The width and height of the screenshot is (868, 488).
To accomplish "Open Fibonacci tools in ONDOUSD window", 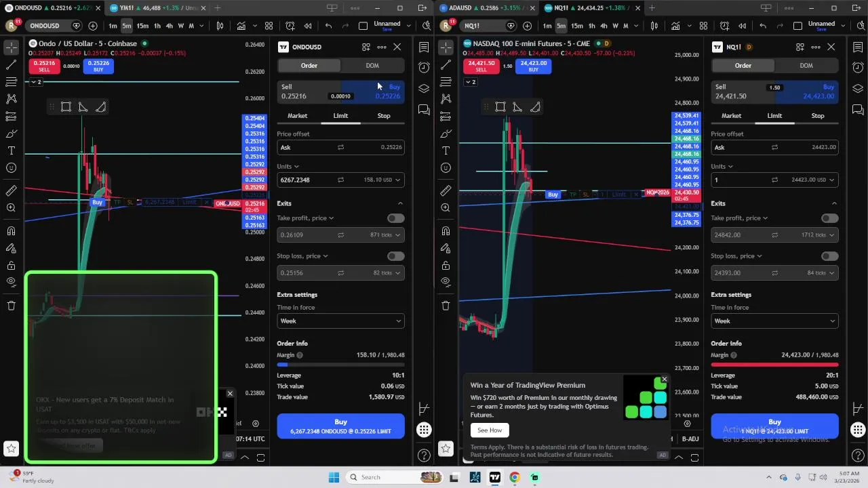I will (x=11, y=82).
